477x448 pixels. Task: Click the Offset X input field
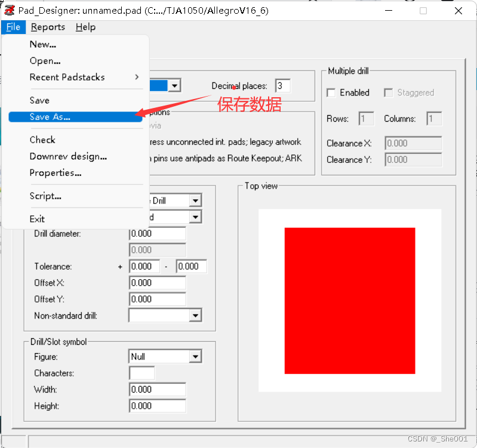click(x=157, y=283)
